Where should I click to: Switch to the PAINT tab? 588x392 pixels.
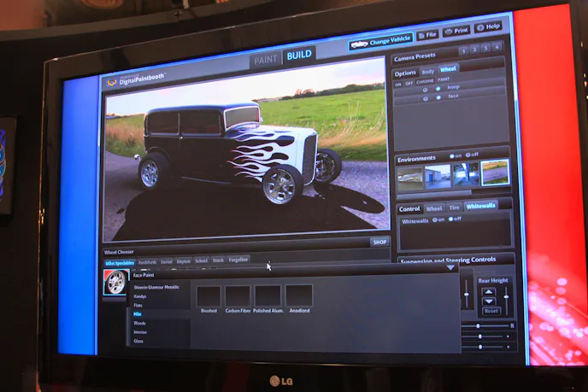(x=265, y=58)
